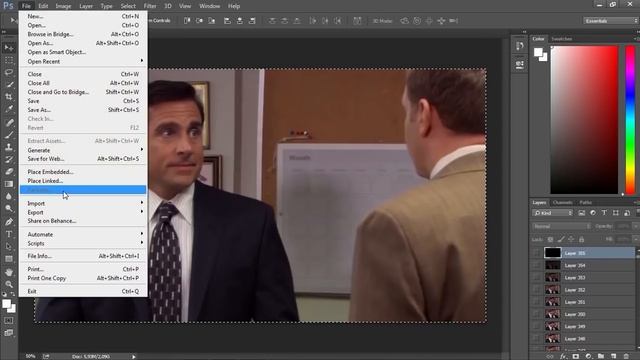Viewport: 640px width, 360px height.
Task: Open the layer Kind filter dropdown
Action: click(553, 213)
